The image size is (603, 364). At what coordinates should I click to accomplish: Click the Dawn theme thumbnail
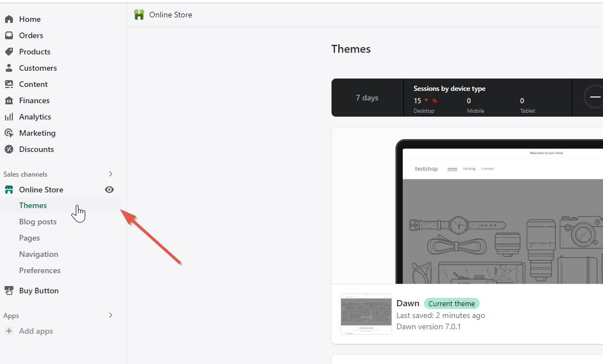coord(366,314)
